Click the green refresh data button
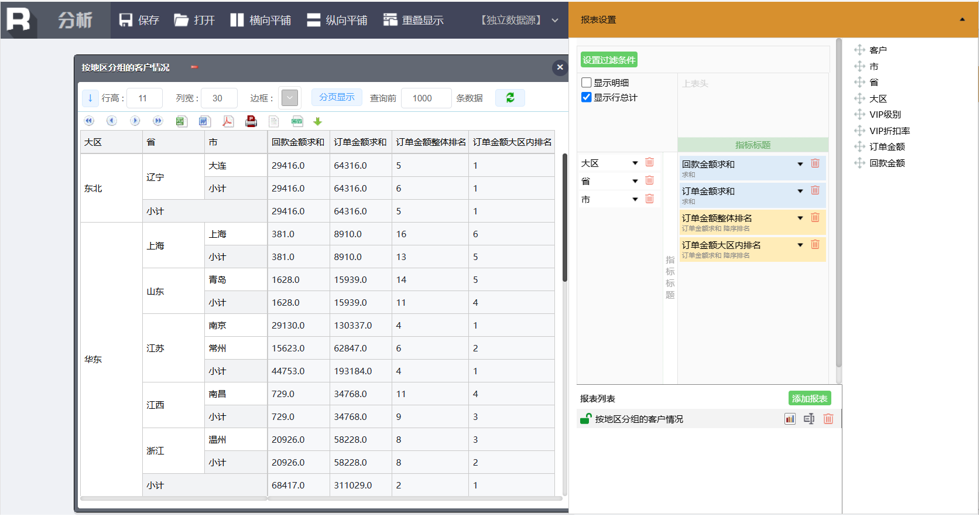Viewport: 980px width, 516px height. [x=510, y=98]
